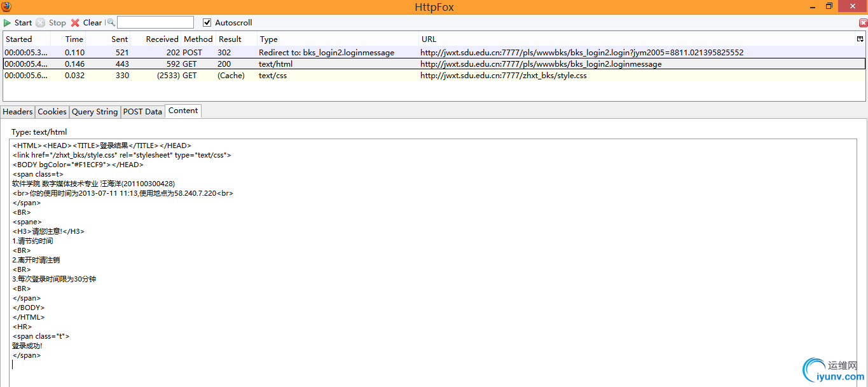Select the GET 200 text/html request row
Viewport: 868px width, 387px height.
coord(434,64)
